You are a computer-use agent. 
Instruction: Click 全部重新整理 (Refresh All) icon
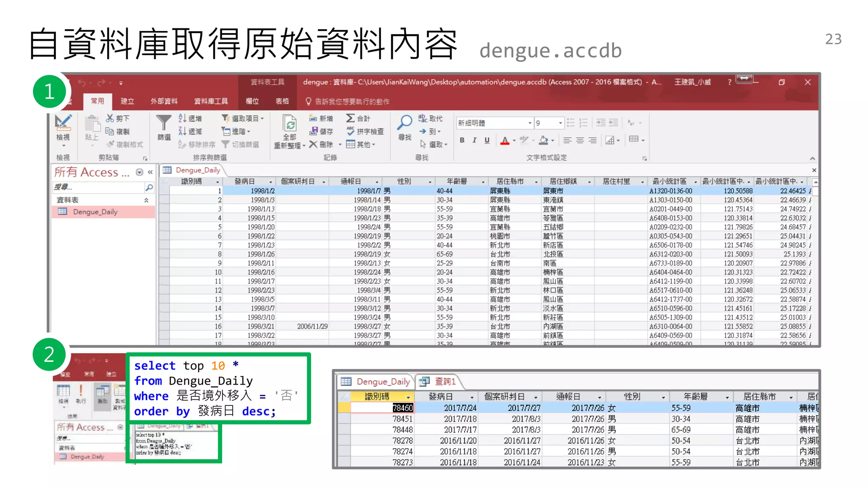(289, 123)
